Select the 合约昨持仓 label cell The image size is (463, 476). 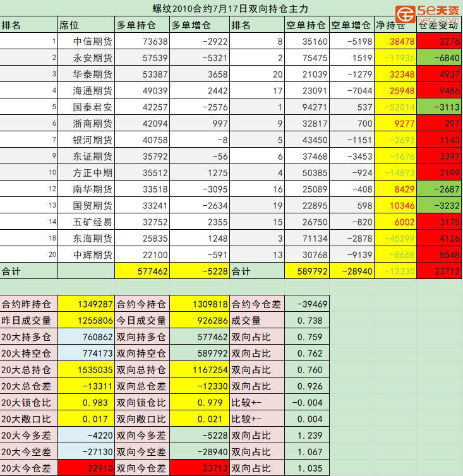28,304
